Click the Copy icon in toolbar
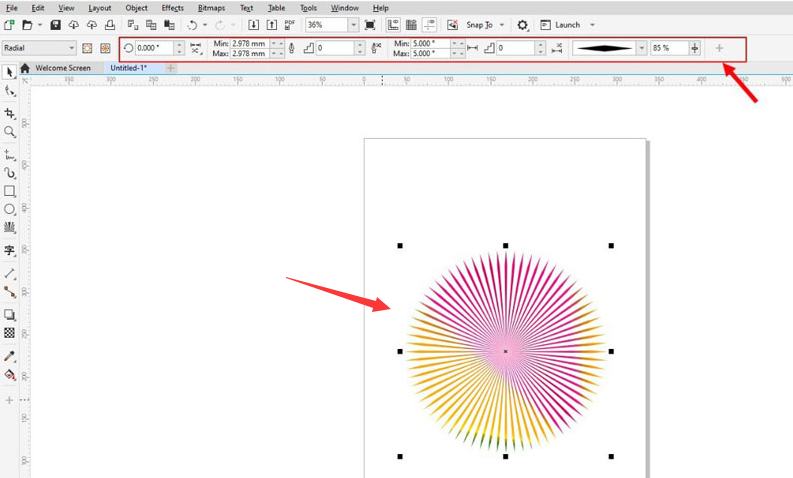This screenshot has width=793, height=478. 151,25
